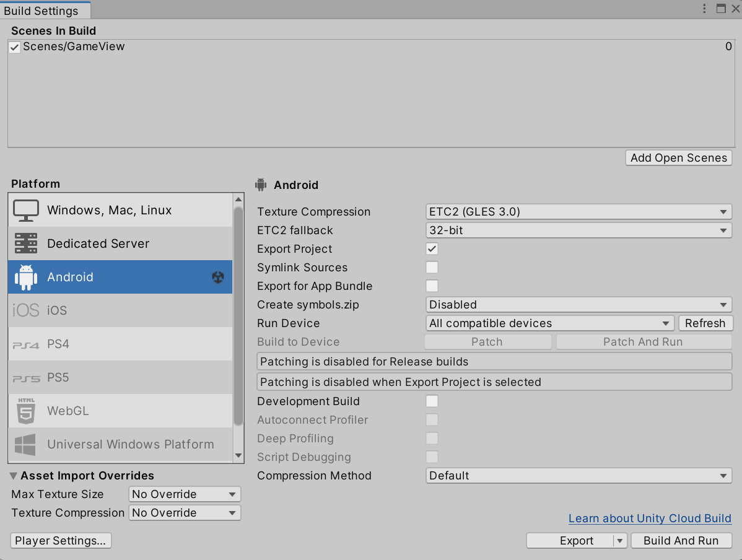The height and width of the screenshot is (560, 742).
Task: Open the Max Texture Size override dropdown
Action: [184, 494]
